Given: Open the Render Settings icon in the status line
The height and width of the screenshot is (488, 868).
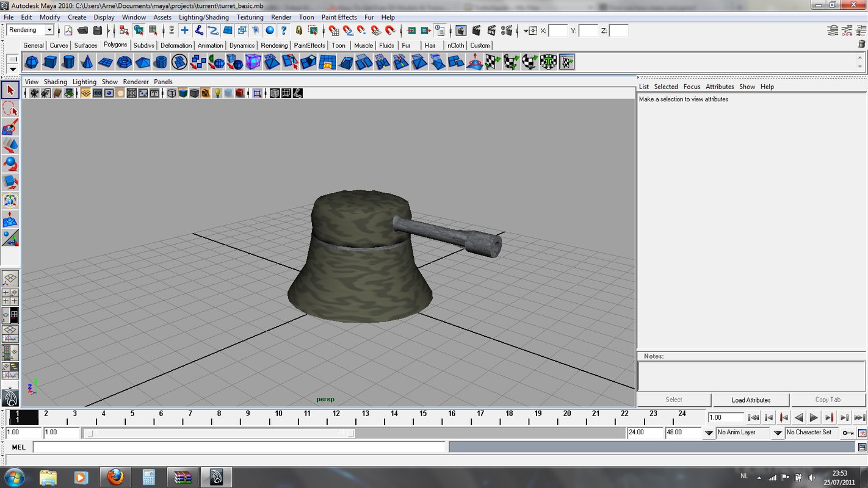Looking at the screenshot, I should [x=506, y=30].
